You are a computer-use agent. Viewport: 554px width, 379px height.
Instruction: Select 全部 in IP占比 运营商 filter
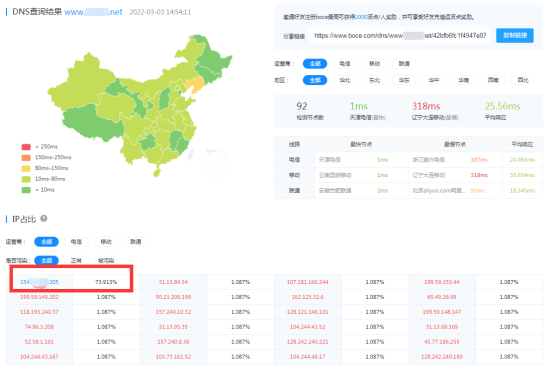[47, 242]
